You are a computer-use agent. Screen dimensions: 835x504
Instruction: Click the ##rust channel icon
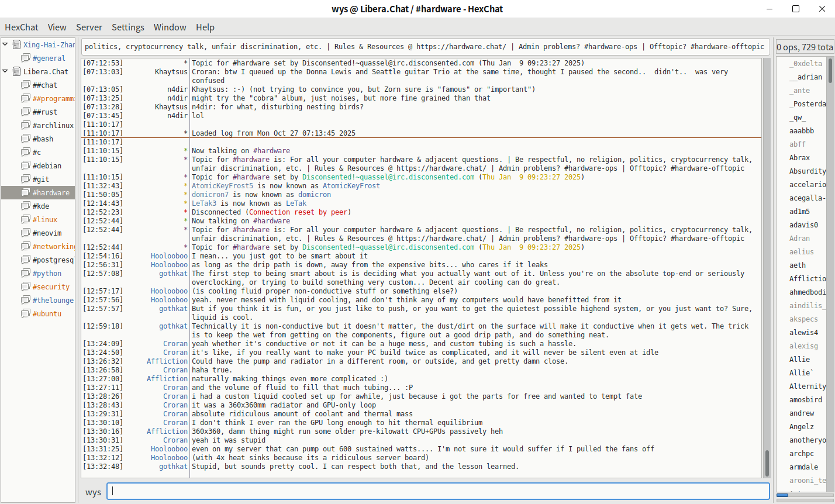click(26, 112)
